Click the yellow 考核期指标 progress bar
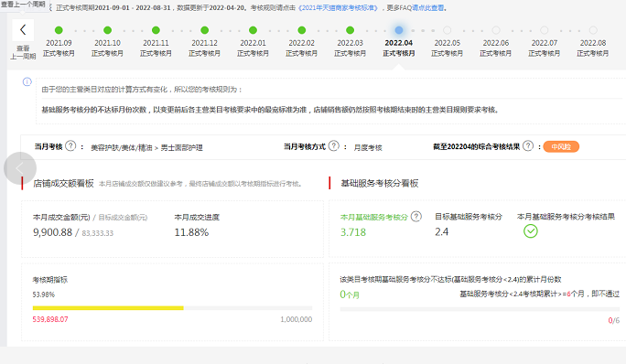626x364 pixels. coord(172,308)
